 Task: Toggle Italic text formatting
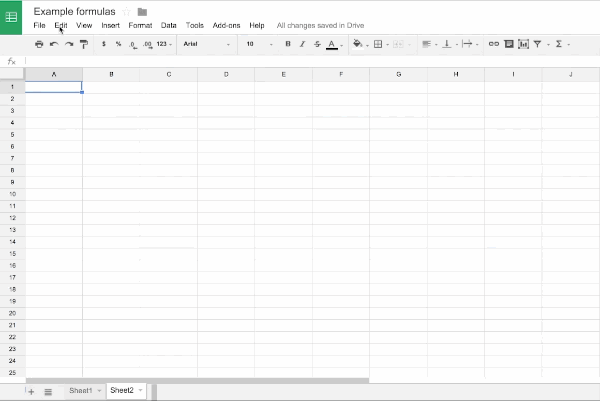coord(302,44)
